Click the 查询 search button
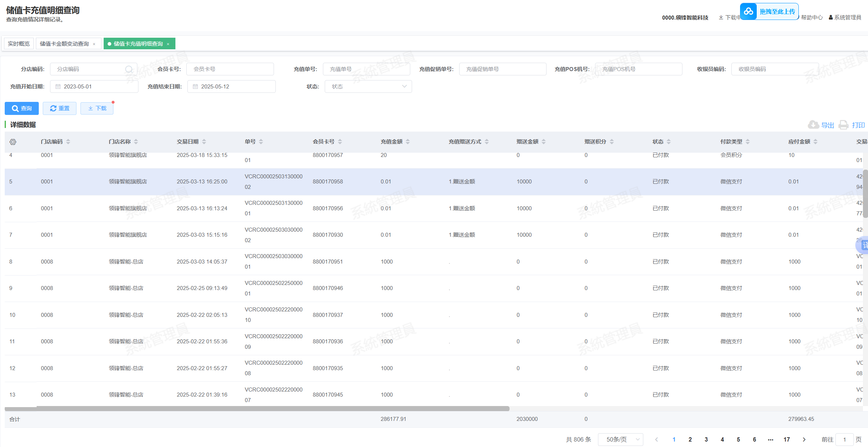Screen dimensions: 868x447 pos(22,108)
